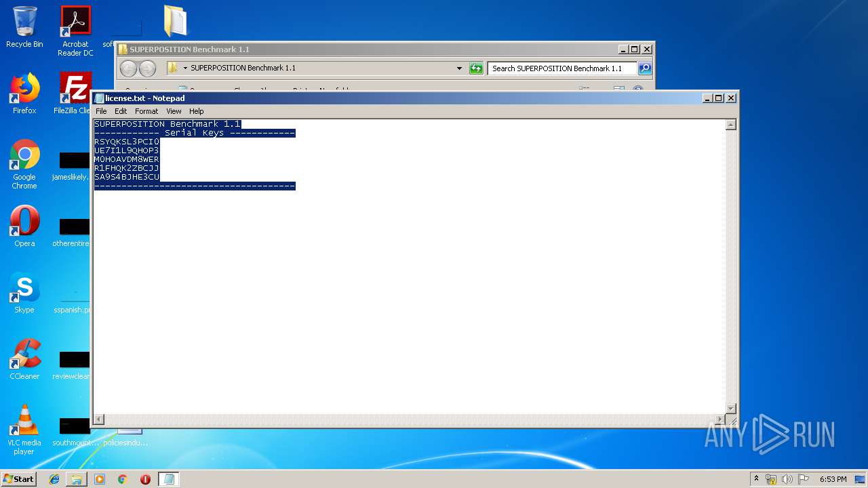Click Notepad vertical scrollbar down arrow

click(x=731, y=408)
